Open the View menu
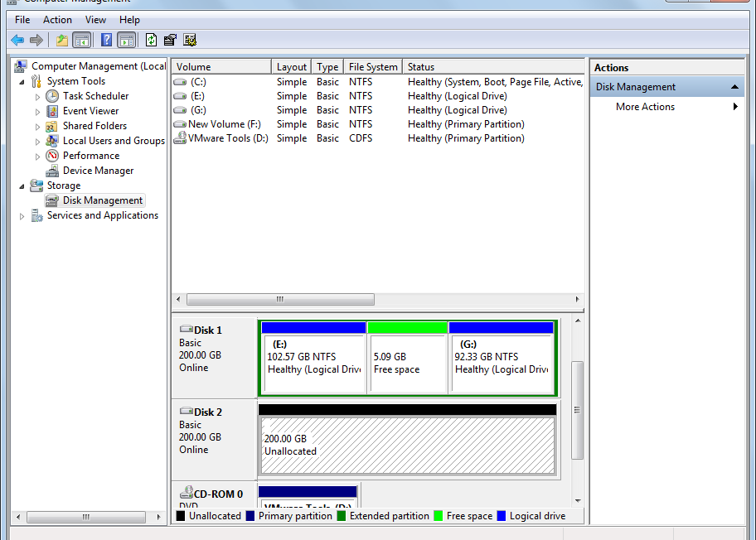This screenshot has height=540, width=756. point(95,20)
